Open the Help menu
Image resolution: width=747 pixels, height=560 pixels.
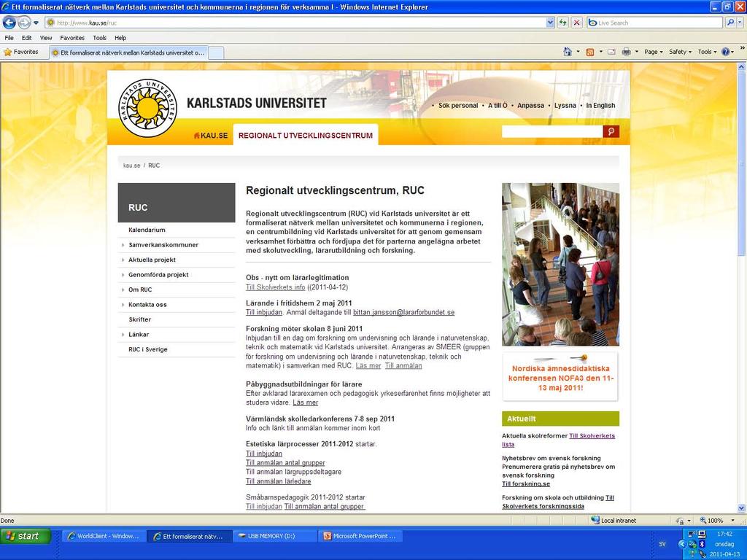pos(120,38)
